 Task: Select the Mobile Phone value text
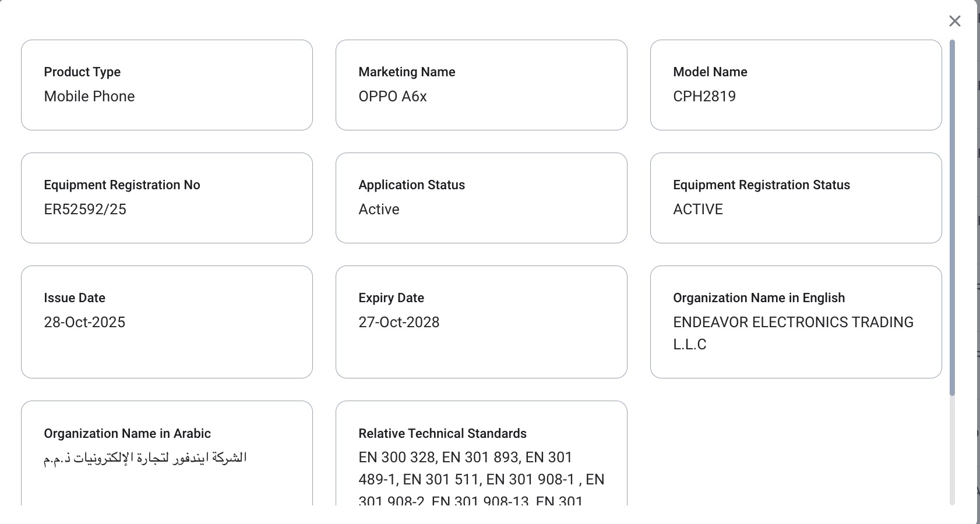coord(89,97)
